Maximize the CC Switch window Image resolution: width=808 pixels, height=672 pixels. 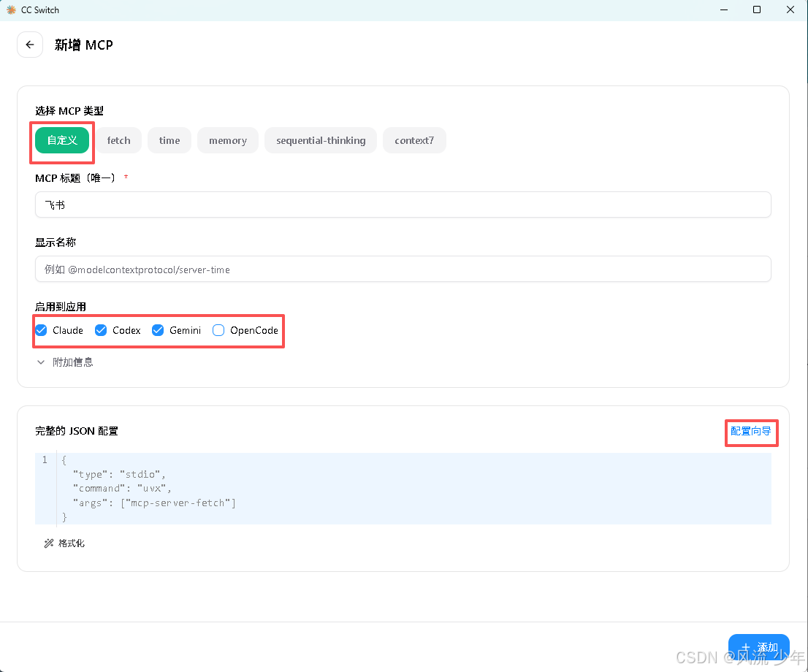(x=757, y=9)
